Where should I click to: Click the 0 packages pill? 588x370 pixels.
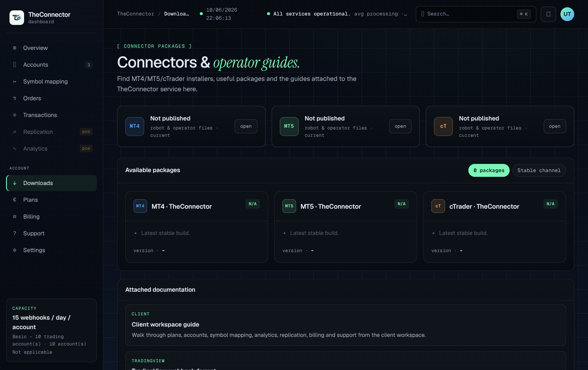coord(489,170)
